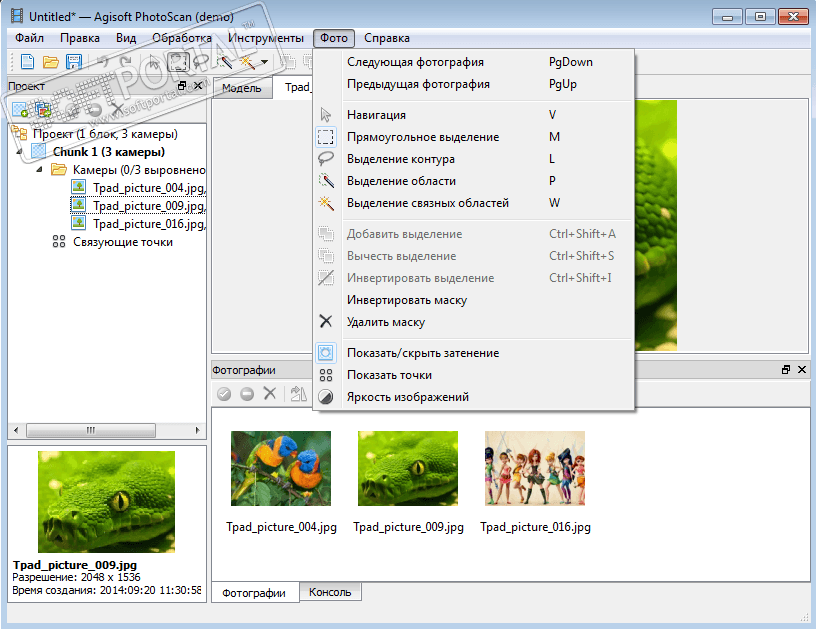Click the Add photos icon in Project pane

[x=43, y=109]
